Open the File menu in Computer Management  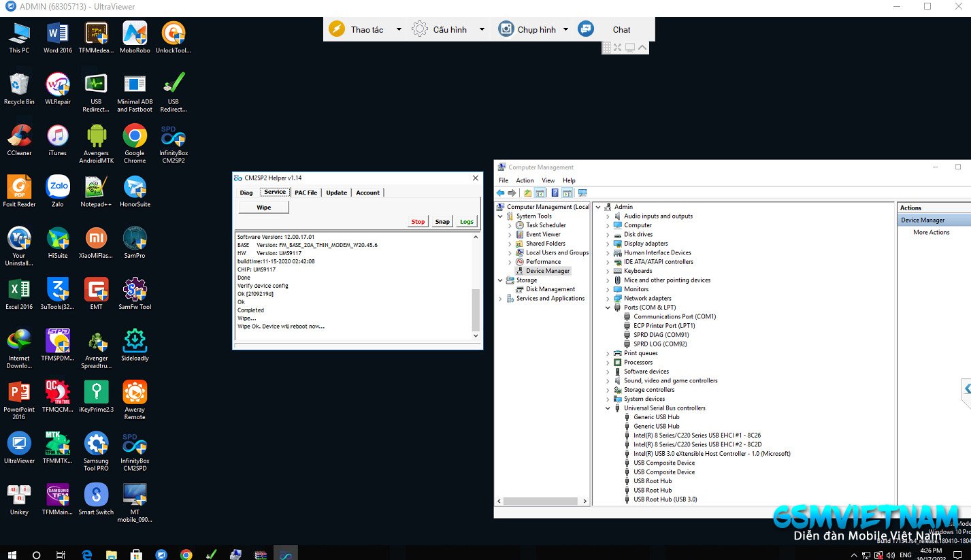click(x=504, y=180)
